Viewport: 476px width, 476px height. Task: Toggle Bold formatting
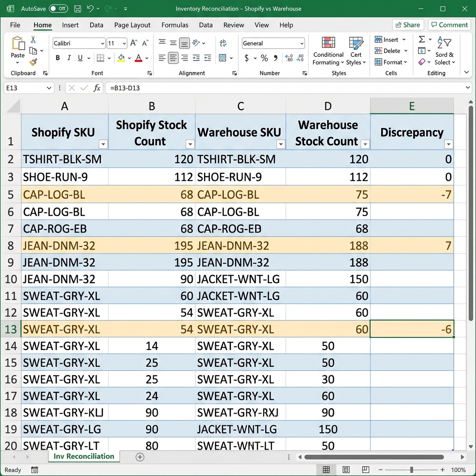pos(58,58)
